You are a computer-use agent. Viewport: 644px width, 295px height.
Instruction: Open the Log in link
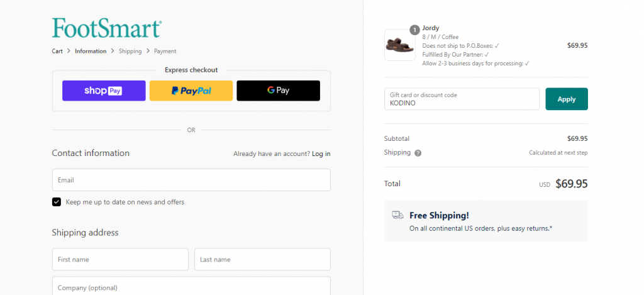[x=321, y=153]
